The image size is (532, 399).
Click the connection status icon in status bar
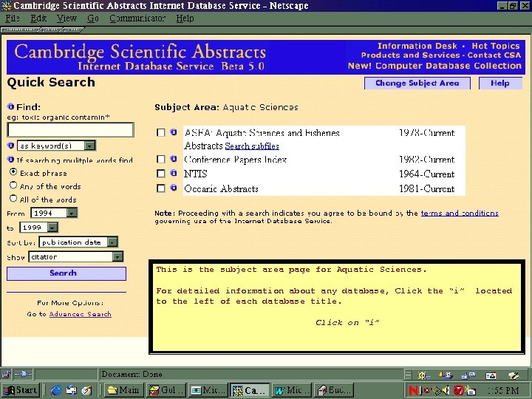(x=23, y=374)
